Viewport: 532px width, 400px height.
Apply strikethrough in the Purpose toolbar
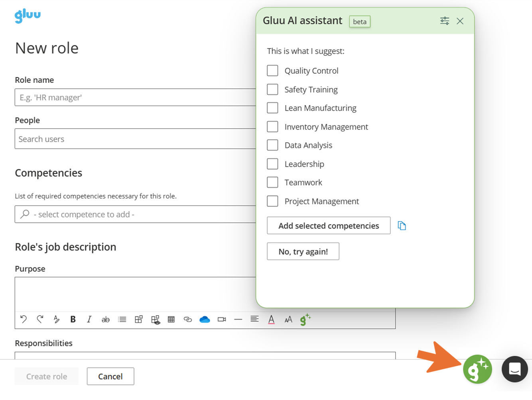(x=106, y=320)
